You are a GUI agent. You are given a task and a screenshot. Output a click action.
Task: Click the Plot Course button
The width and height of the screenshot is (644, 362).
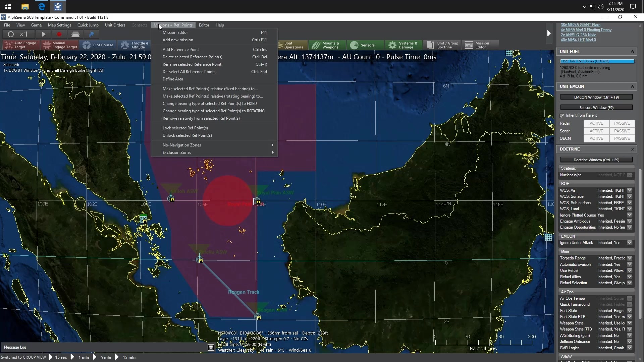pos(98,45)
